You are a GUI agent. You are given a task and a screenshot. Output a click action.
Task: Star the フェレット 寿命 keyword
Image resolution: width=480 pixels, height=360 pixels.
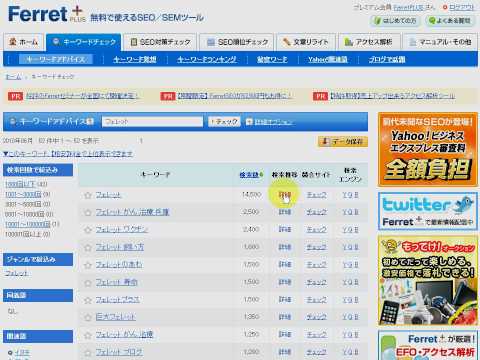pos(88,283)
